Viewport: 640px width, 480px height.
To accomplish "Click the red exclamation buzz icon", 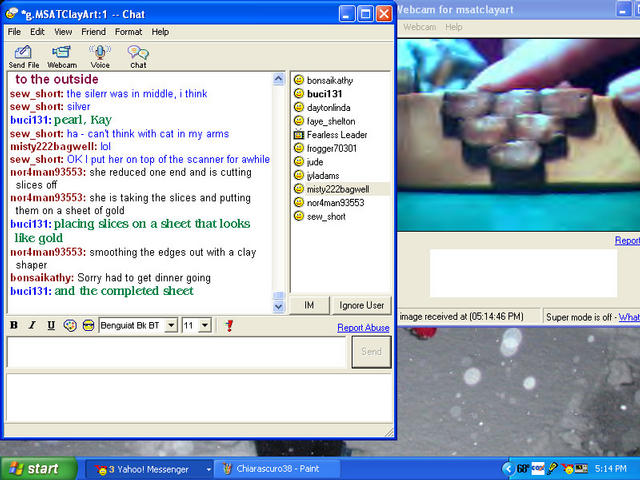I will [229, 325].
